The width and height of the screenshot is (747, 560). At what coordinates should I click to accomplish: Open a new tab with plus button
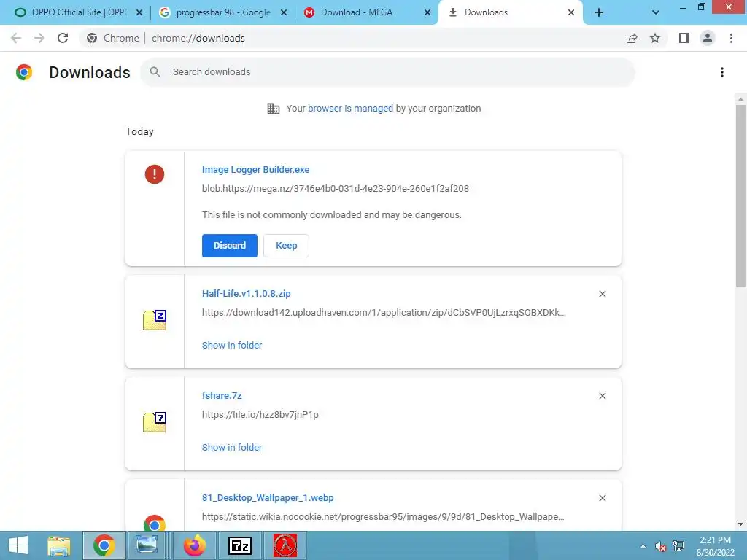[599, 12]
